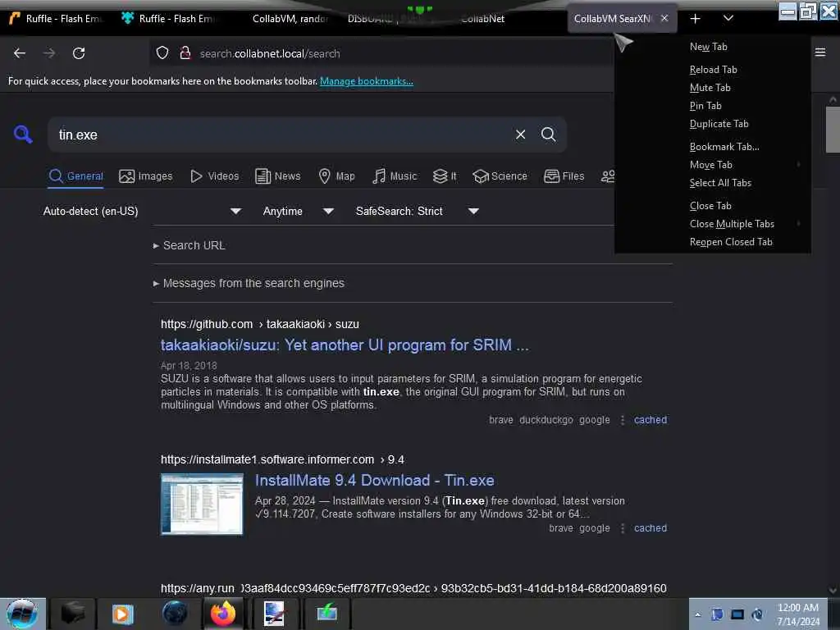Select the General search category

(76, 176)
